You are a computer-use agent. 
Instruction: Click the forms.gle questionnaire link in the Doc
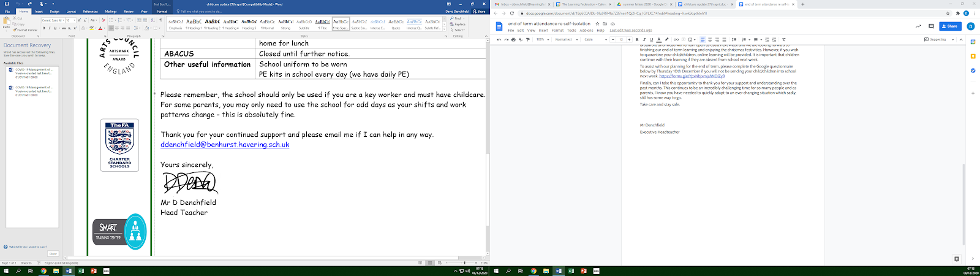coord(692,76)
